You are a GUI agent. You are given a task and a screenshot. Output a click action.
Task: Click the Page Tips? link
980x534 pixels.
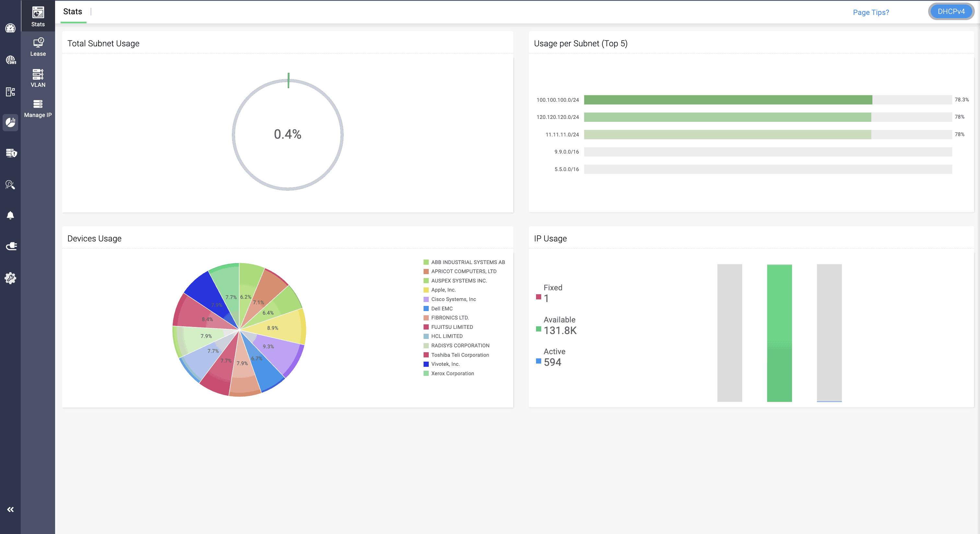870,13
